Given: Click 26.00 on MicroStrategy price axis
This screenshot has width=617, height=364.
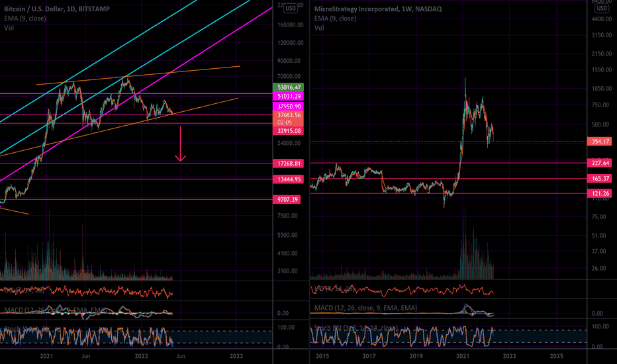Looking at the screenshot, I should click(x=598, y=269).
